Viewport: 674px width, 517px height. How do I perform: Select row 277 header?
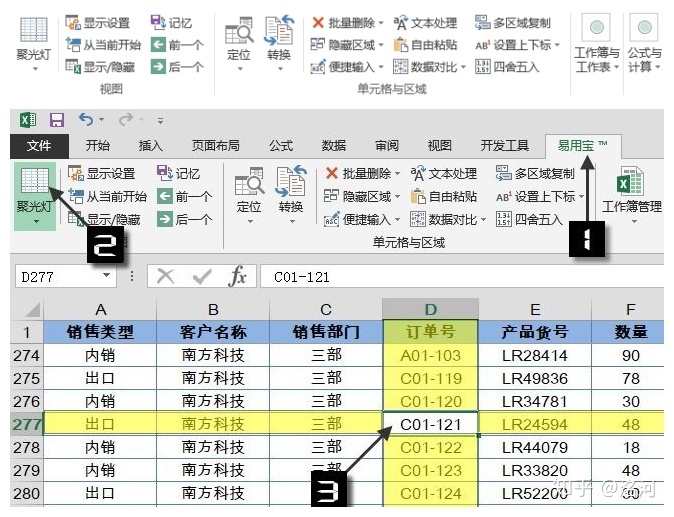point(27,424)
